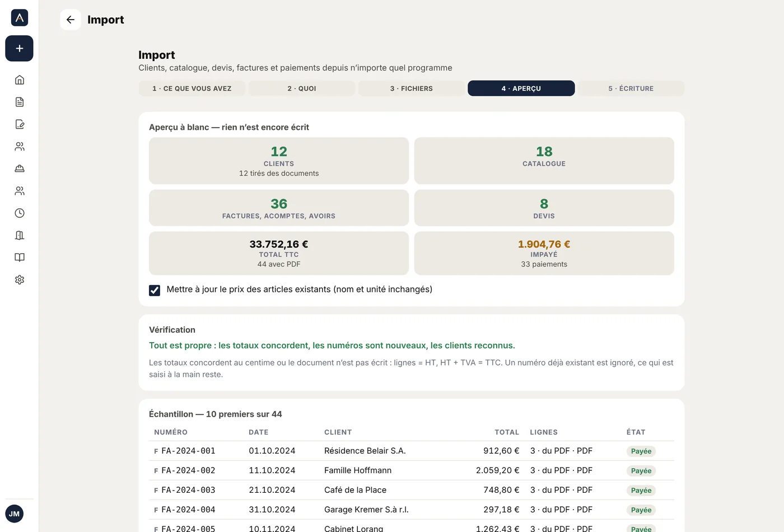Open the document icon in the sidebar
This screenshot has width=784, height=532.
click(20, 102)
